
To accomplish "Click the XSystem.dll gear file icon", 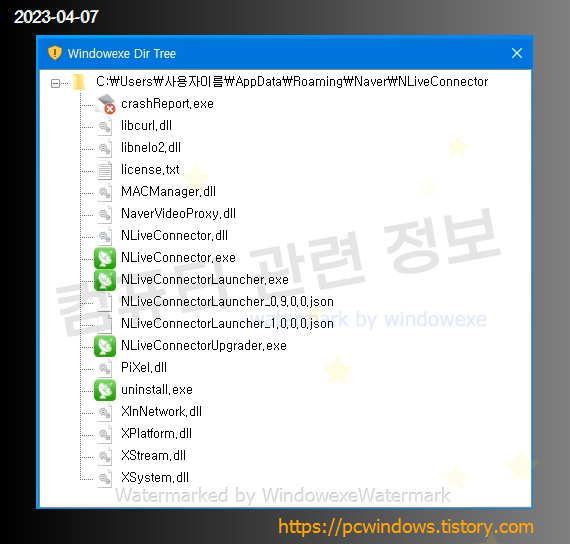I will tap(105, 478).
